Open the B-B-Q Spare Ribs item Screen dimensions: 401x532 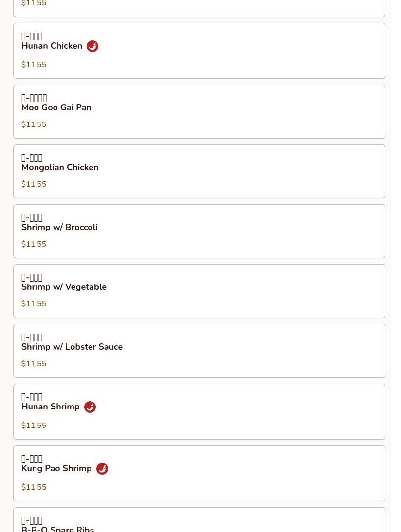[x=200, y=520]
